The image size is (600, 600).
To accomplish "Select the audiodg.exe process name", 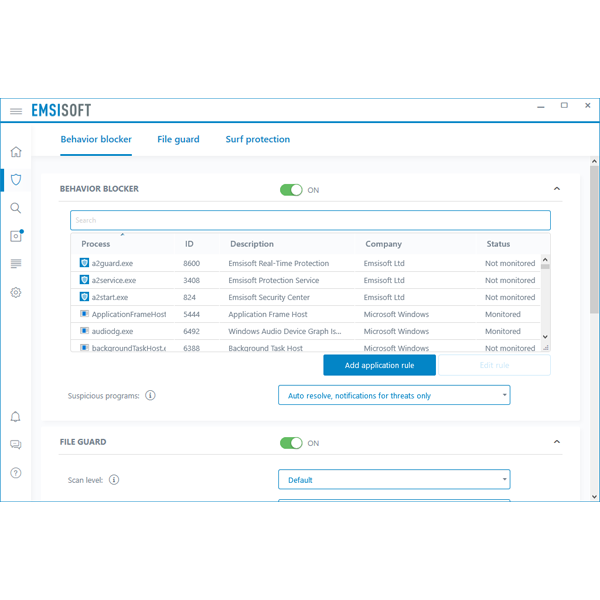I will tap(112, 331).
